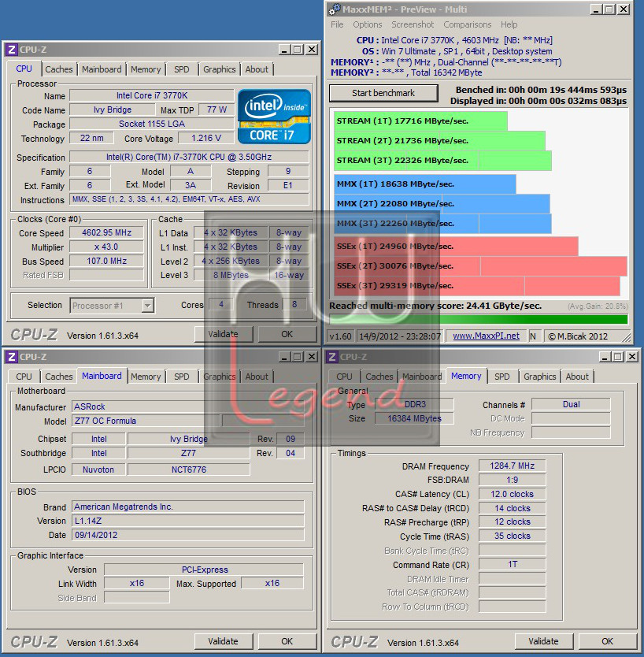
Task: Select About tab in Mainboard CPU-Z window
Action: (x=257, y=377)
